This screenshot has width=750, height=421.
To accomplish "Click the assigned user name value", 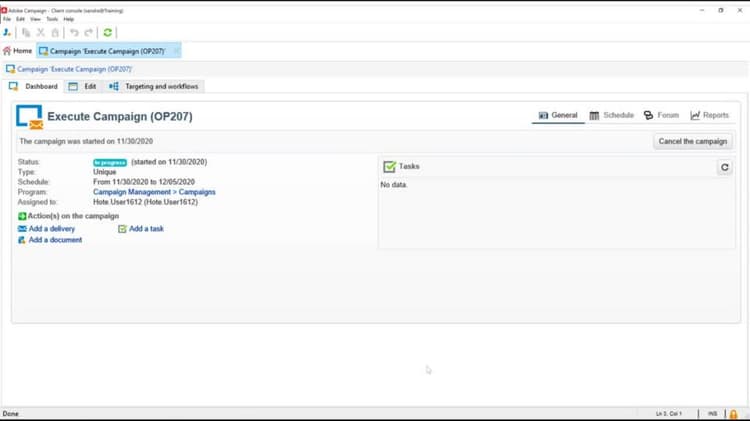I will pos(145,202).
